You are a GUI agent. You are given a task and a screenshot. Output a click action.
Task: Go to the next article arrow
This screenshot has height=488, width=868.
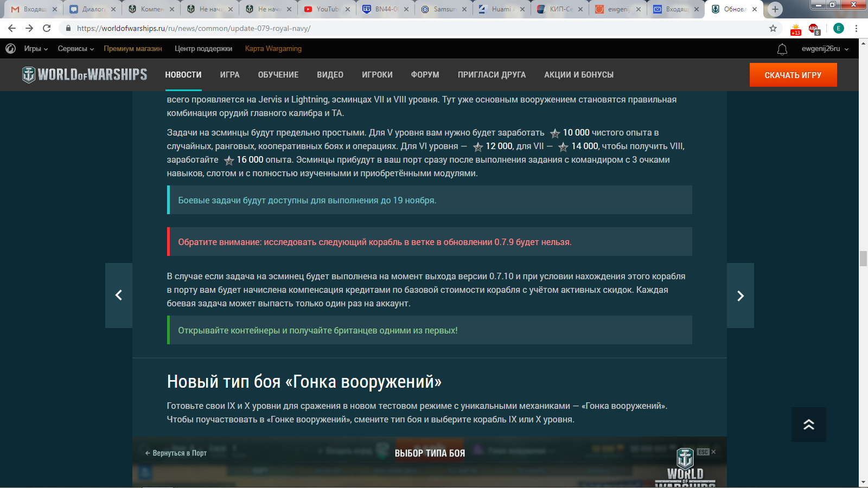(x=740, y=296)
